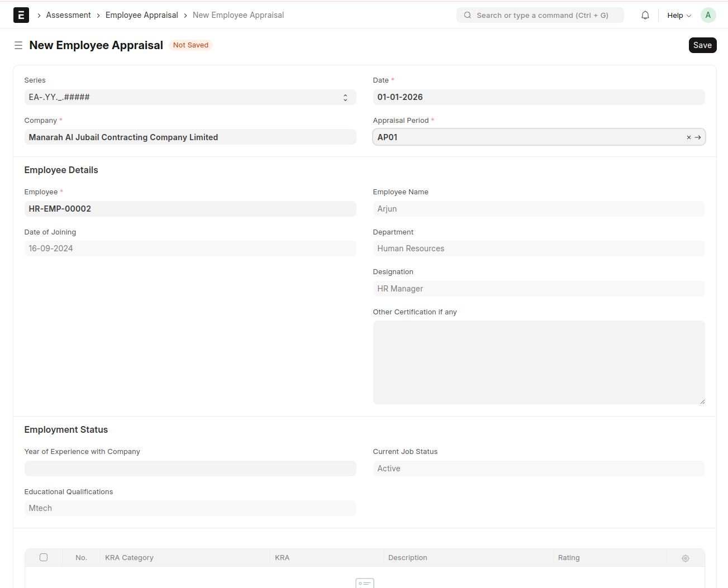728x588 pixels.
Task: Navigate to Employee Appraisal breadcrumb
Action: click(141, 15)
